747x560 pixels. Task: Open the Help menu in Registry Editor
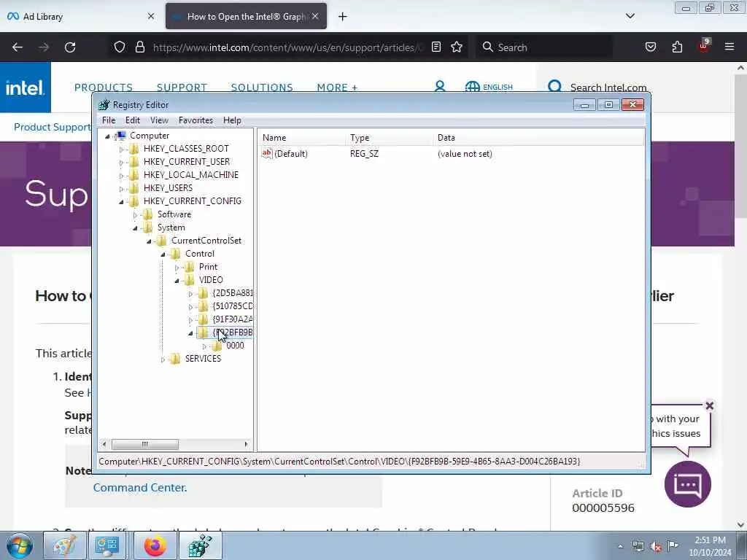pos(232,120)
